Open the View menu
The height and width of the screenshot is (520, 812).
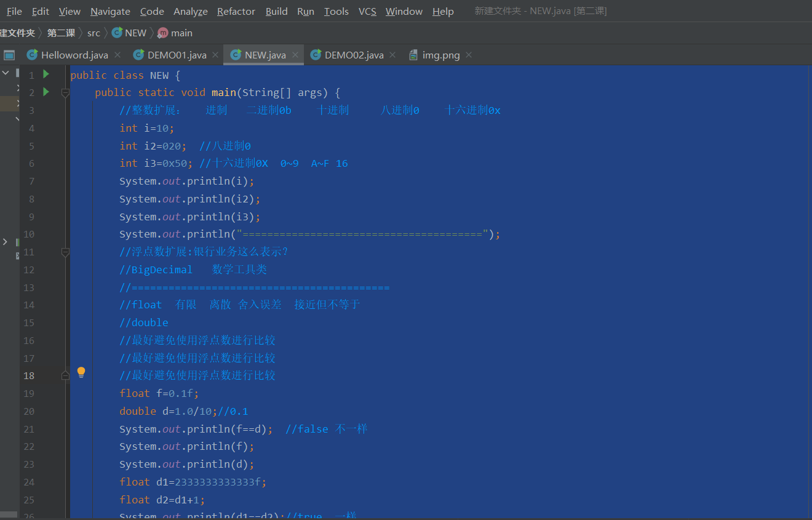click(x=70, y=11)
